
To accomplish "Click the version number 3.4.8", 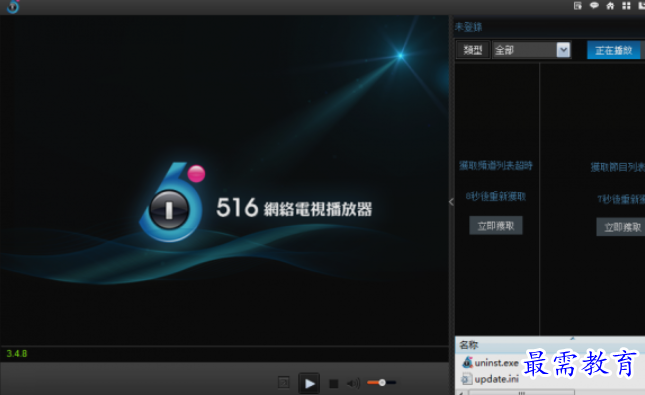I will click(x=17, y=353).
